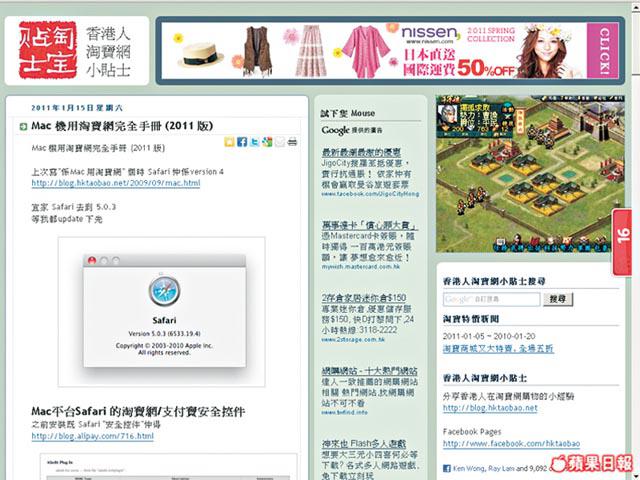Click the red 16 side tab
Viewport: 640px width, 480px height.
tap(622, 242)
